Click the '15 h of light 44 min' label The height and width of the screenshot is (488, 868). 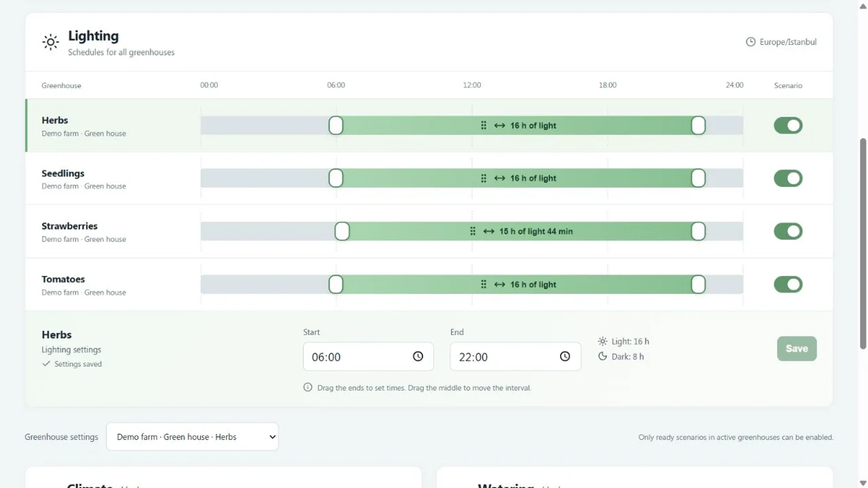tap(536, 231)
